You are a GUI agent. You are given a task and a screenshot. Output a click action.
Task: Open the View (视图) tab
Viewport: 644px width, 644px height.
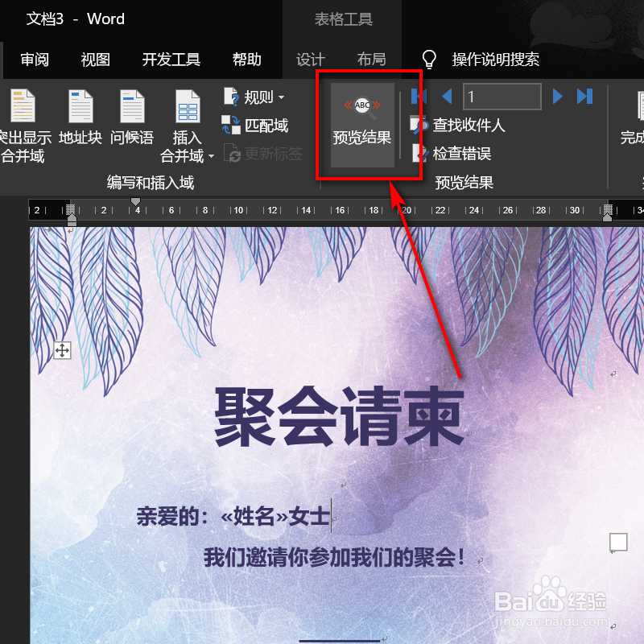[95, 60]
